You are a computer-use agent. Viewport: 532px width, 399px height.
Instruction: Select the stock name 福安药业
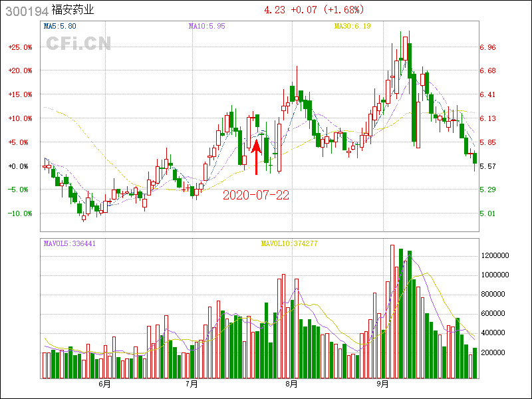(x=72, y=10)
